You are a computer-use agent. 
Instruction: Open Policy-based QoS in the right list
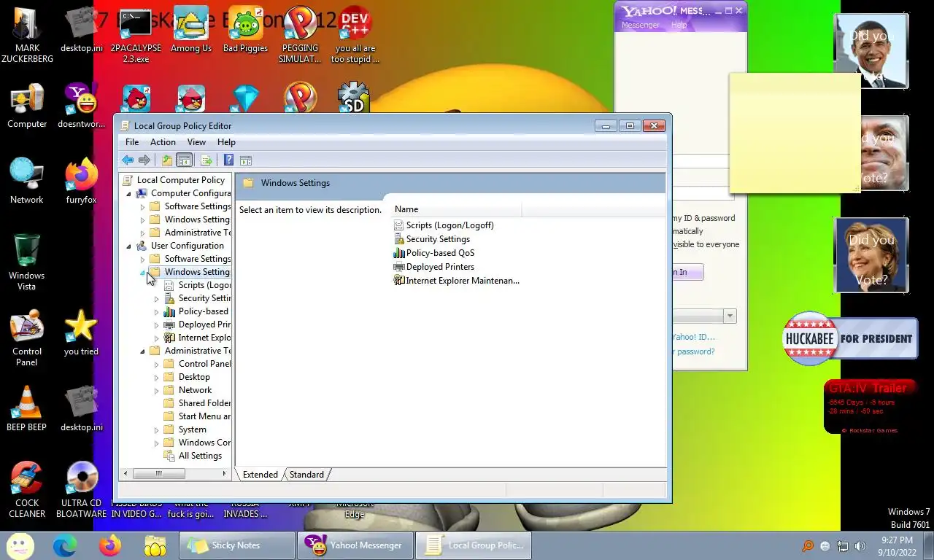[x=440, y=253]
